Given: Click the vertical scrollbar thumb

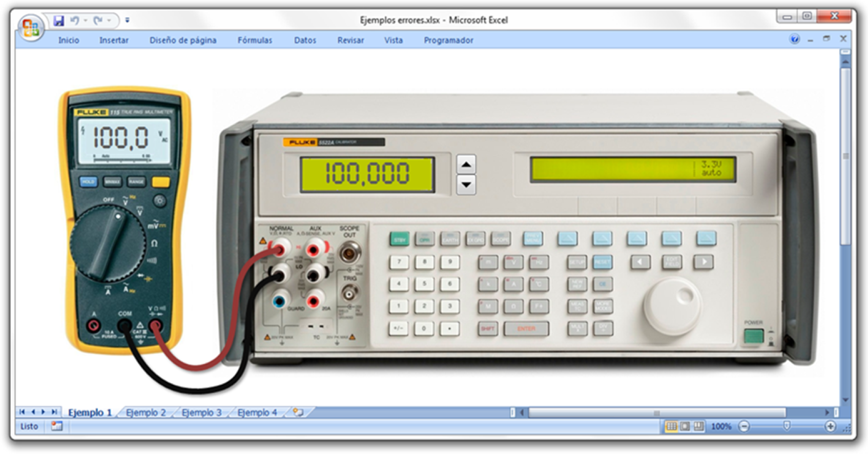Looking at the screenshot, I should point(845,156).
